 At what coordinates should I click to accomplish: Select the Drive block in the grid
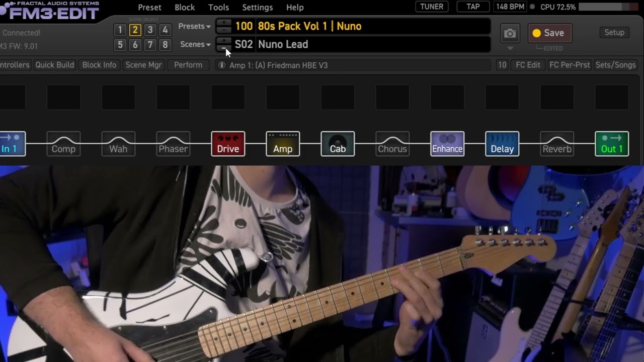228,144
